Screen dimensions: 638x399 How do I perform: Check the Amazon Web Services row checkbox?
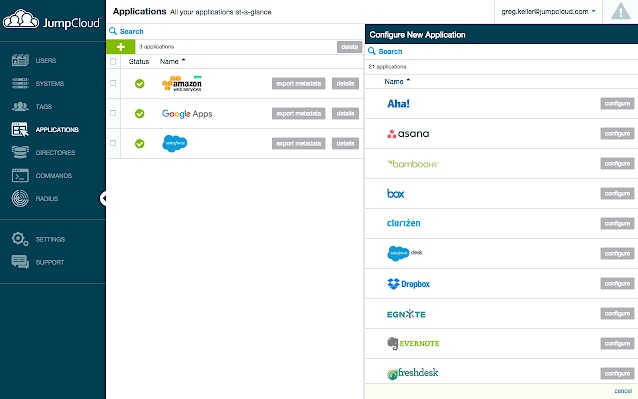pos(113,83)
